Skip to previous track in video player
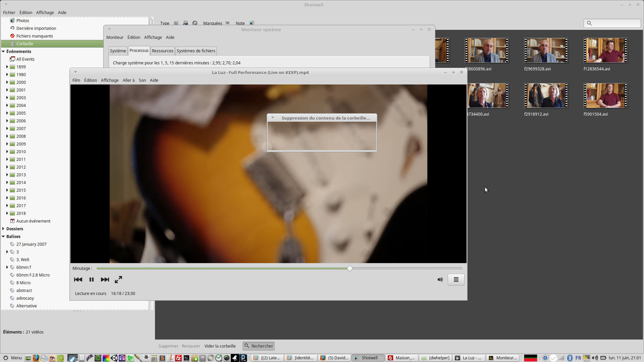644x362 pixels. click(x=78, y=280)
